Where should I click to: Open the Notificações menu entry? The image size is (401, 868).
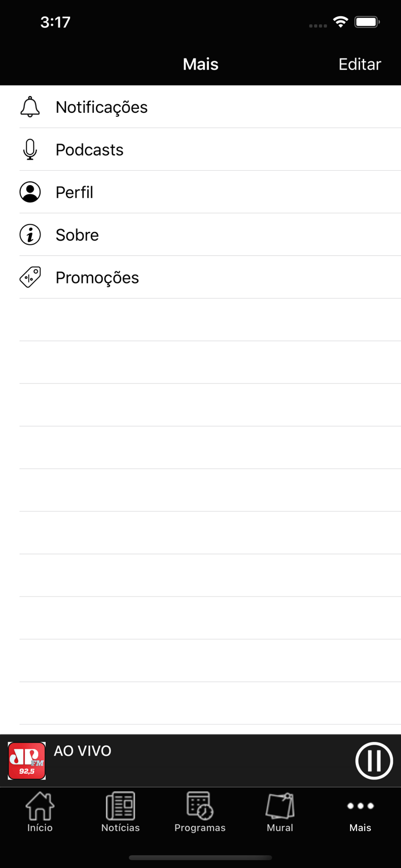(x=102, y=107)
